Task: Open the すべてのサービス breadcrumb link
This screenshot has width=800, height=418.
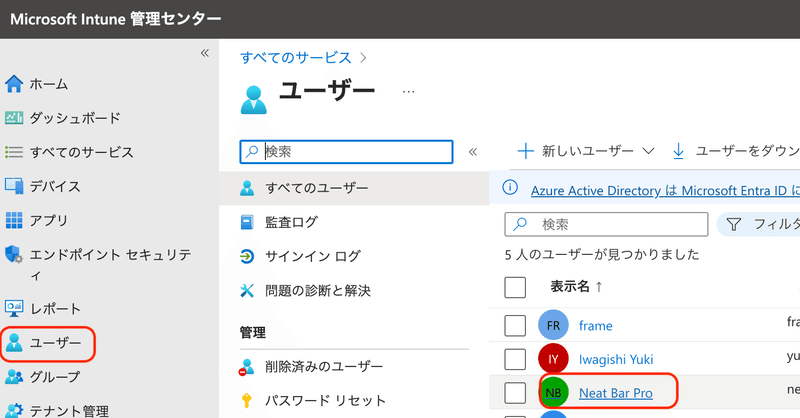Action: pyautogui.click(x=296, y=58)
